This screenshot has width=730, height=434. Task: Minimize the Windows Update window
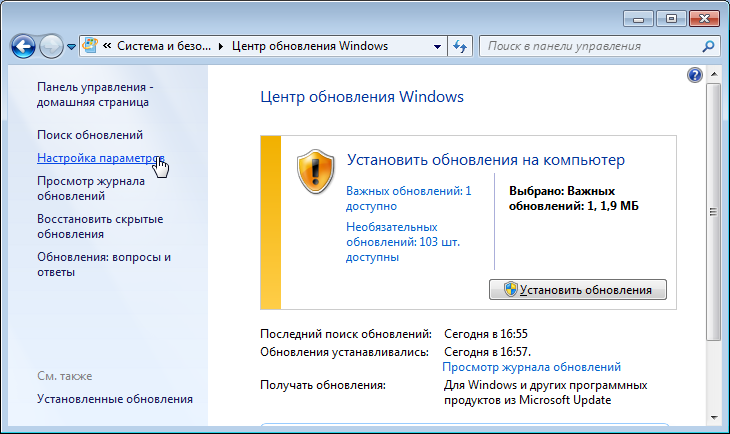coord(638,19)
